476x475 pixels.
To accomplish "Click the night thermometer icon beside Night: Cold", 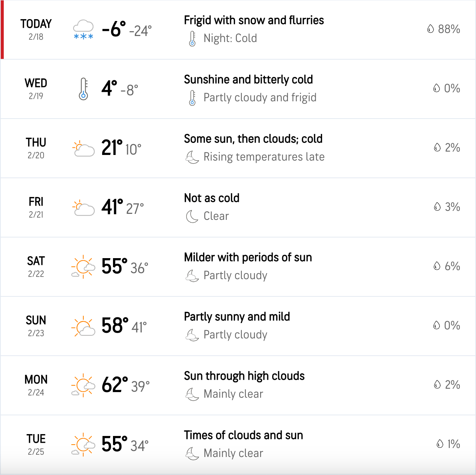I will [192, 38].
